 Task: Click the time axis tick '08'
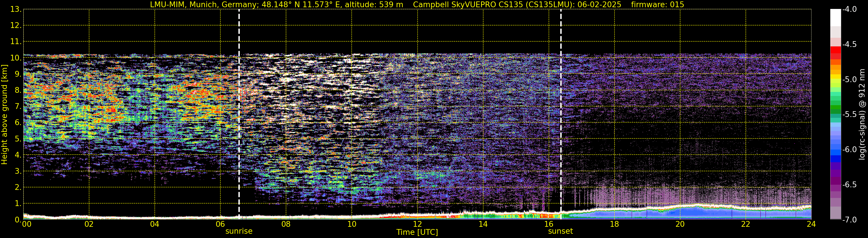point(286,224)
